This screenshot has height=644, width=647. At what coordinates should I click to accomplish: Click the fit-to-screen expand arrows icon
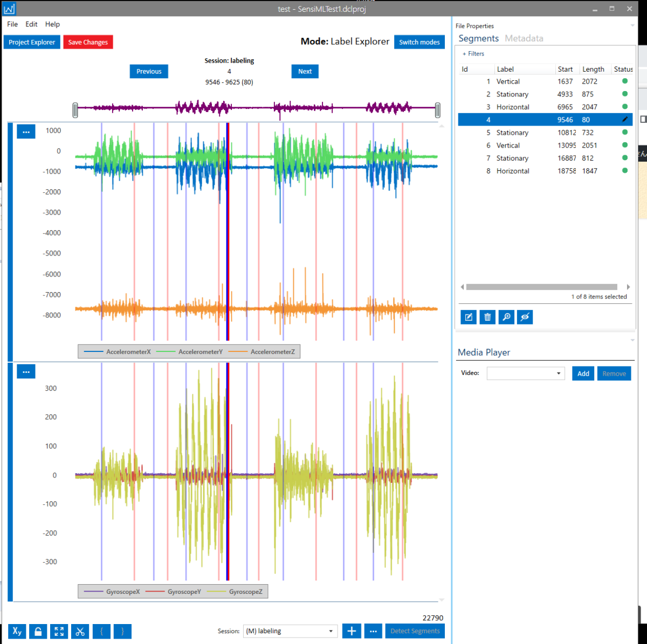pos(59,631)
